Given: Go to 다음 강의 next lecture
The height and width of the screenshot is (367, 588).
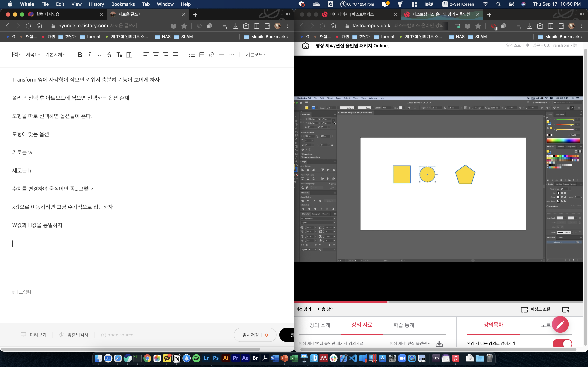Looking at the screenshot, I should coord(325,309).
